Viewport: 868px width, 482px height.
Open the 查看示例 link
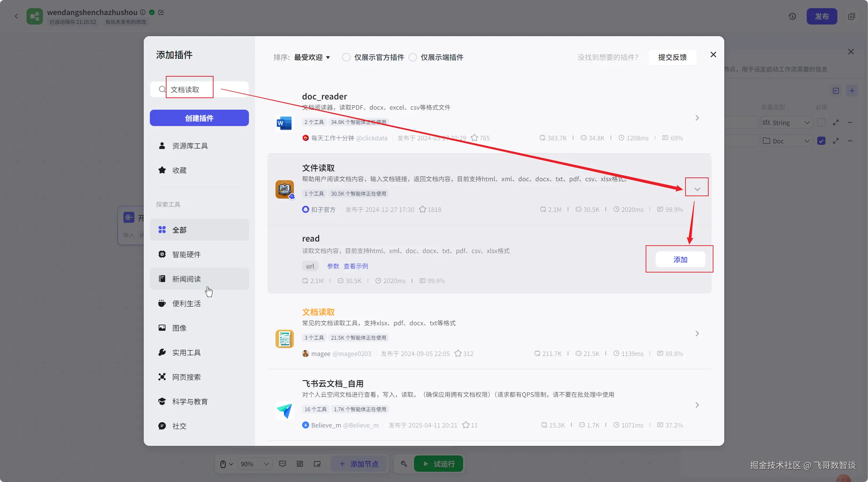[356, 266]
